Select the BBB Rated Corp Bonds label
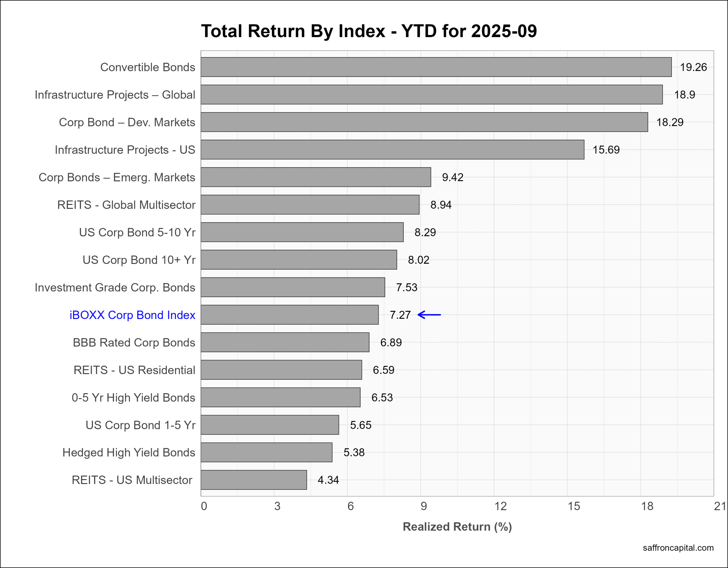This screenshot has width=728, height=568. [x=134, y=342]
